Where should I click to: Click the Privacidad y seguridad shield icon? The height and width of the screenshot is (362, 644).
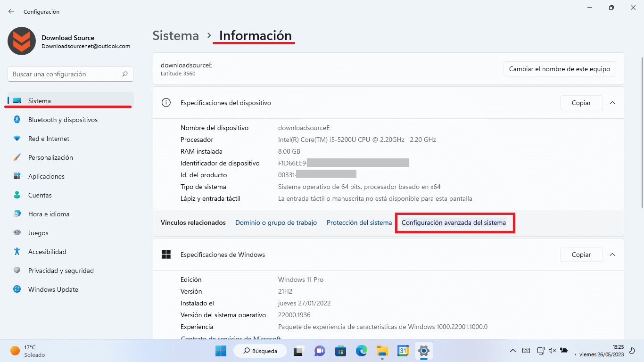pyautogui.click(x=17, y=271)
